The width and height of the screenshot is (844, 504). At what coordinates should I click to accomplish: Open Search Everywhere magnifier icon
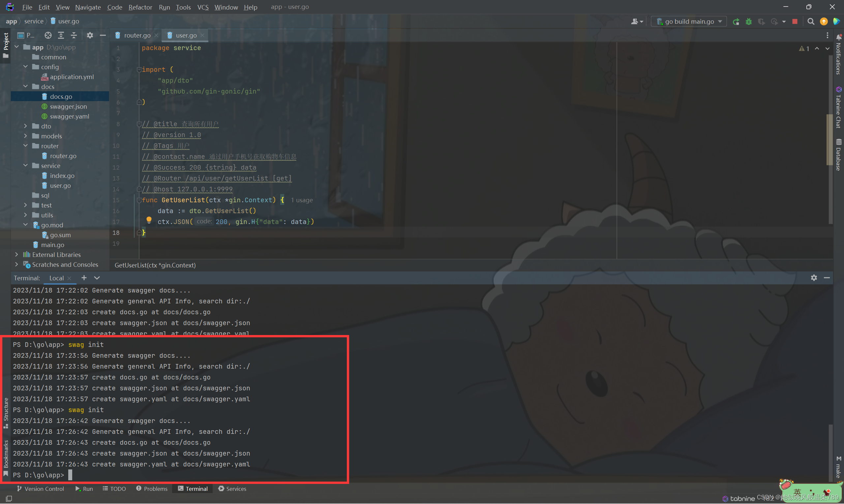coord(811,22)
